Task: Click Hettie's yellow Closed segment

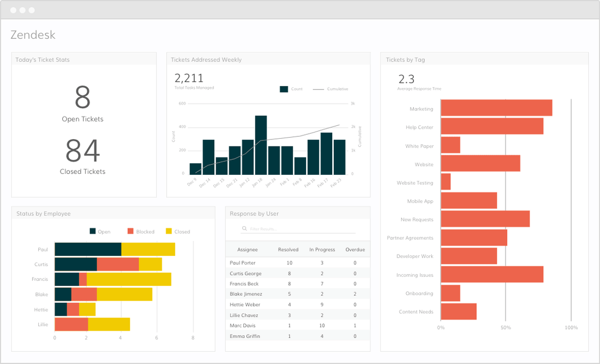Action: 87,309
